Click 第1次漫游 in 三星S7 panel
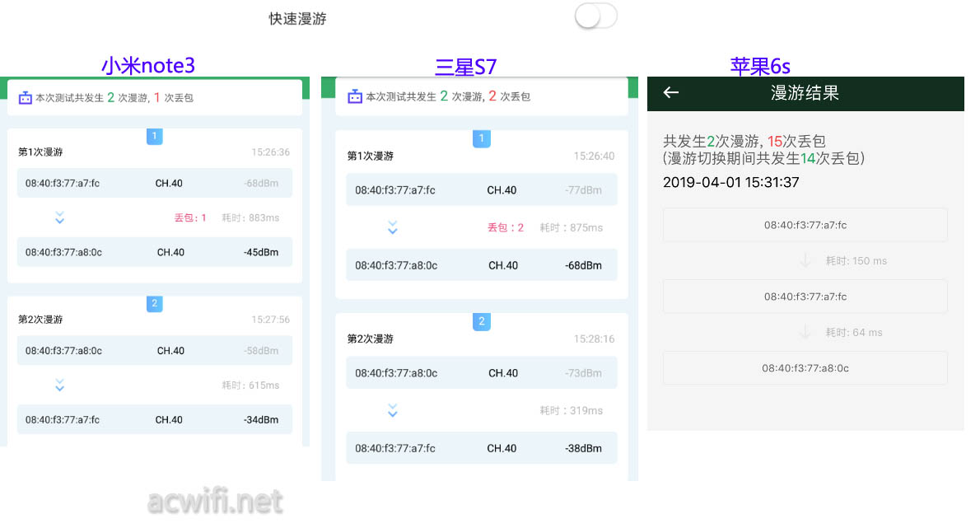980x528 pixels. pos(370,156)
